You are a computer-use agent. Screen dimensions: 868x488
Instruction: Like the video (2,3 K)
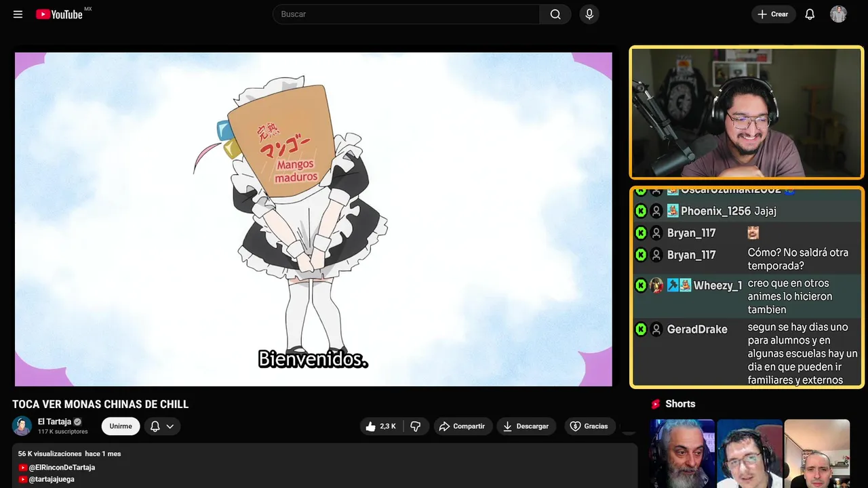pos(380,426)
